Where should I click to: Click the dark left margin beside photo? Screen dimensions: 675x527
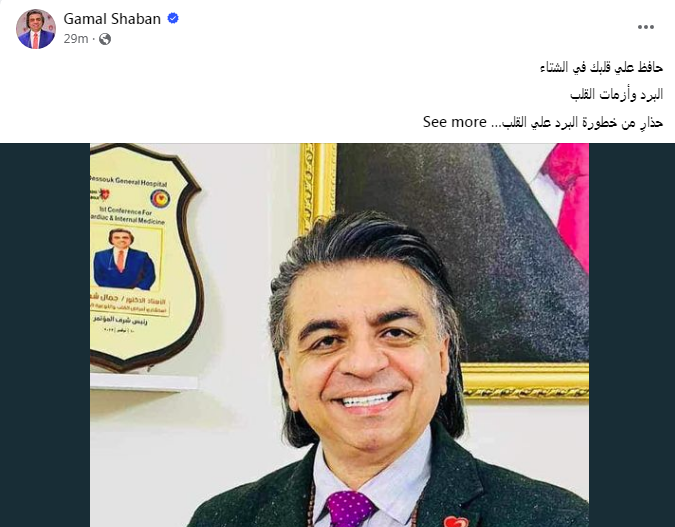(x=45, y=335)
